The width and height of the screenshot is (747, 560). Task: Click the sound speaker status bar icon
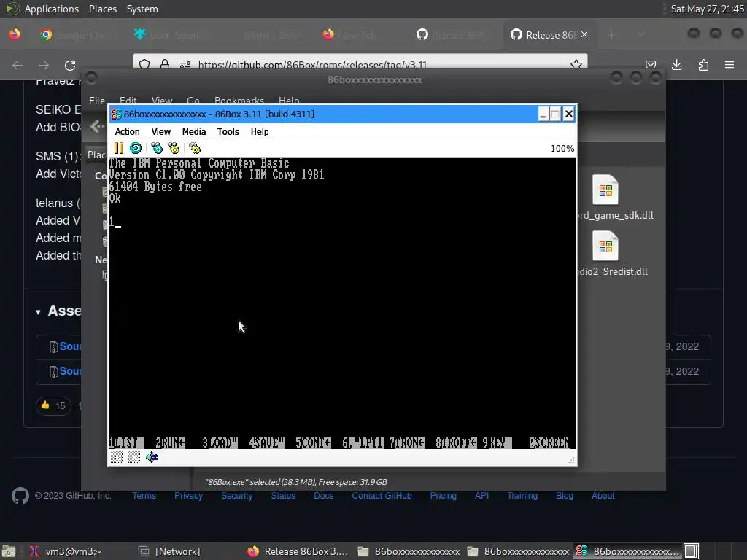(152, 457)
